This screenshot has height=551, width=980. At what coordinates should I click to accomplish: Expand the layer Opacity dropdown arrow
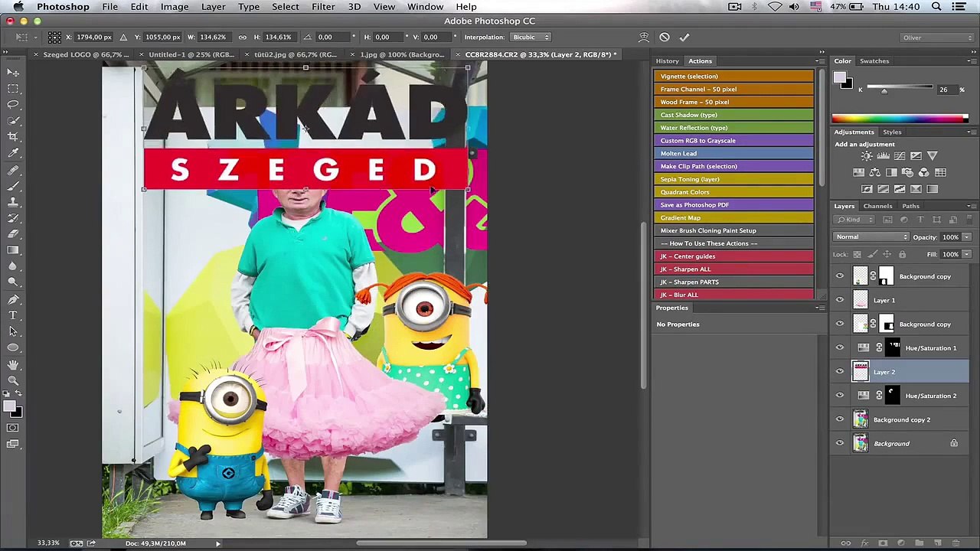point(966,237)
